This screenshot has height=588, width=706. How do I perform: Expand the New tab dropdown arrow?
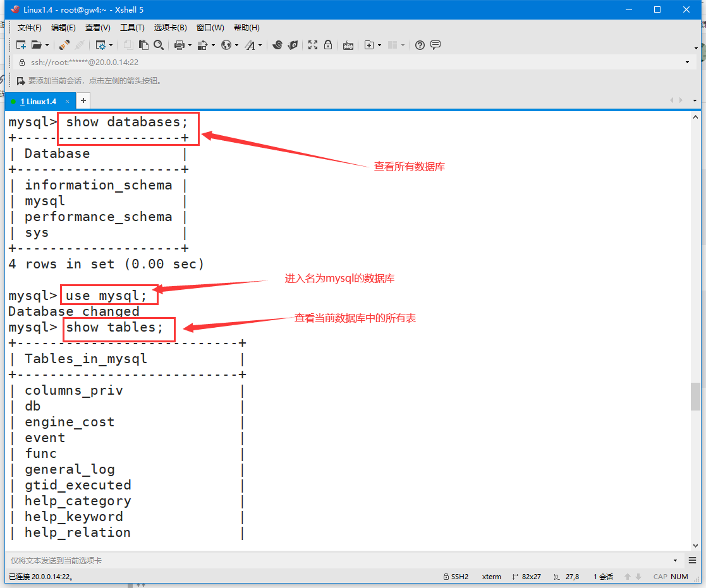[x=379, y=45]
